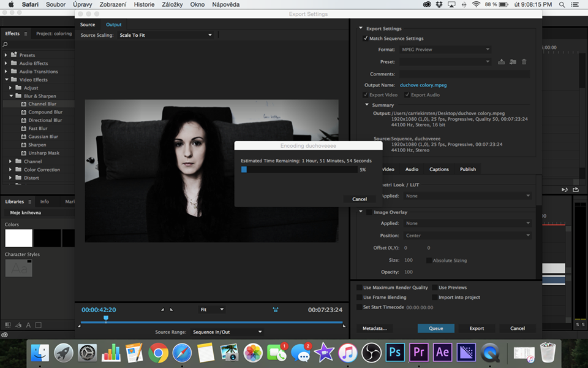Enable the Use Frame Blending checkbox
The height and width of the screenshot is (368, 588).
point(359,297)
